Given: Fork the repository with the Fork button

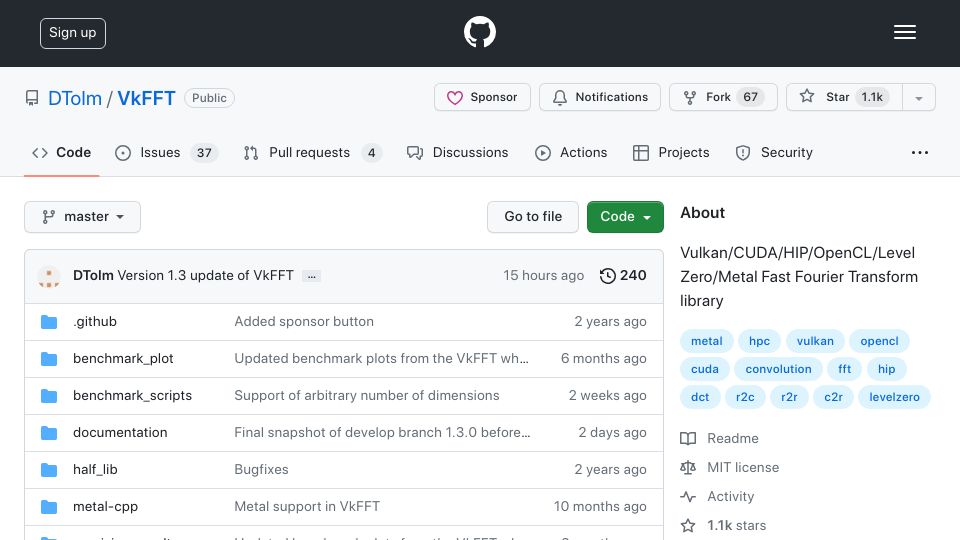Looking at the screenshot, I should coord(723,97).
